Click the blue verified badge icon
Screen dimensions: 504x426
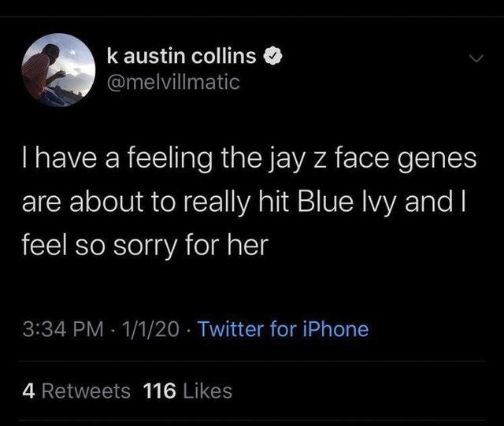272,57
